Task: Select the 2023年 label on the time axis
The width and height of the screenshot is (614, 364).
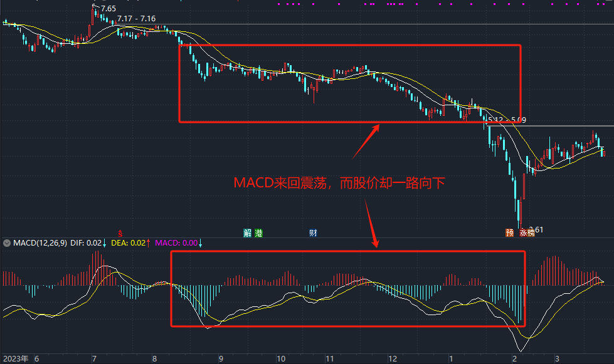Action: (x=16, y=359)
